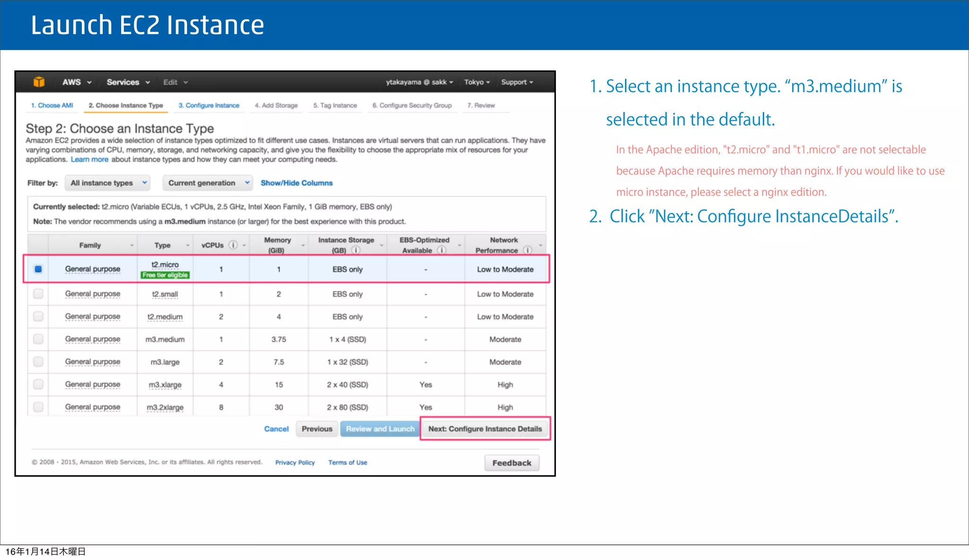The image size is (969, 560).
Task: Go to 6. Configure Security Group step
Action: (412, 105)
